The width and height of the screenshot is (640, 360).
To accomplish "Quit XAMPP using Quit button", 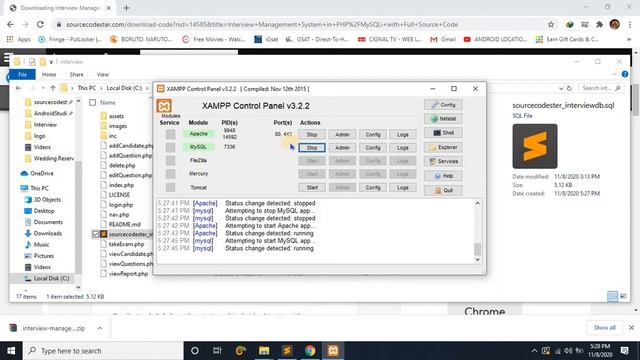I will pos(443,190).
